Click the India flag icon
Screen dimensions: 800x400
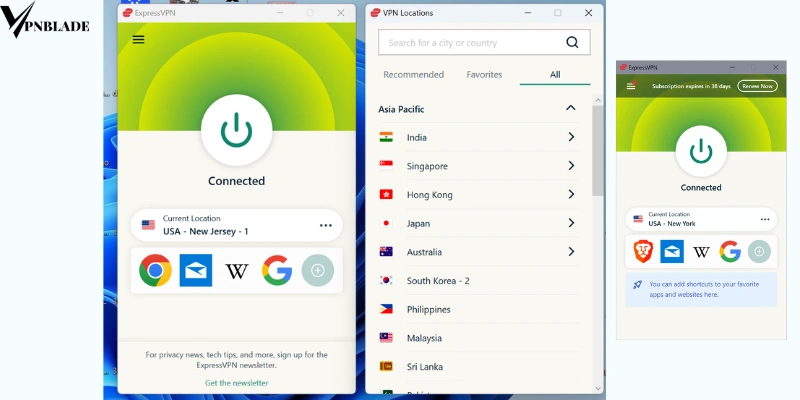[386, 137]
